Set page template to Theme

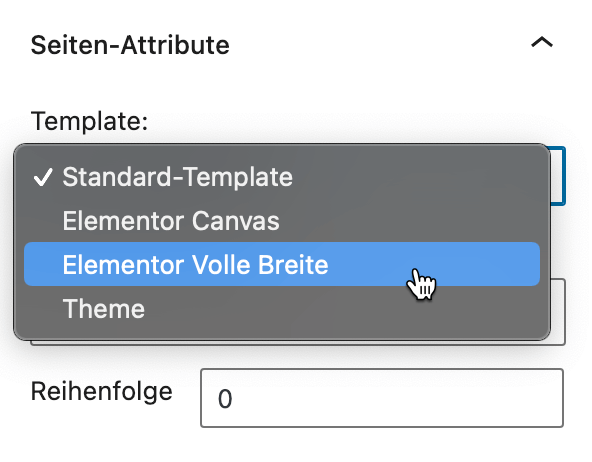pos(282,308)
